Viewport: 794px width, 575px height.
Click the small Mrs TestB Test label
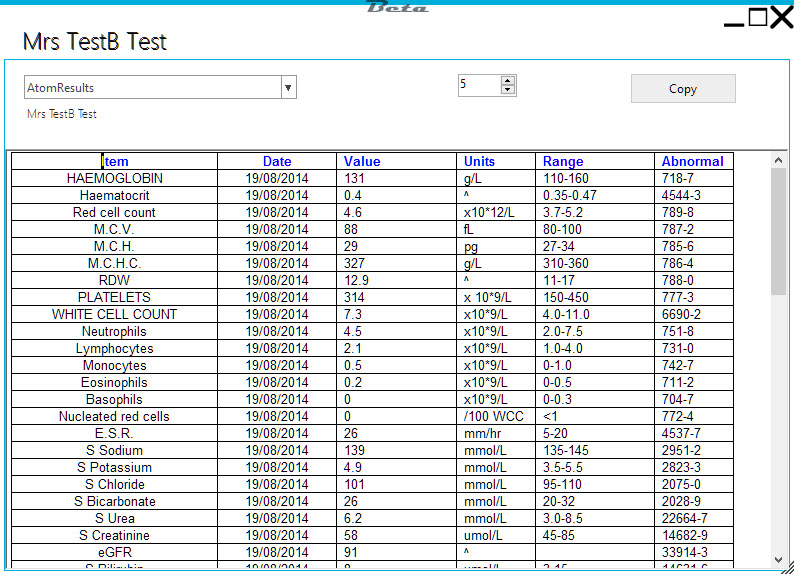(62, 114)
